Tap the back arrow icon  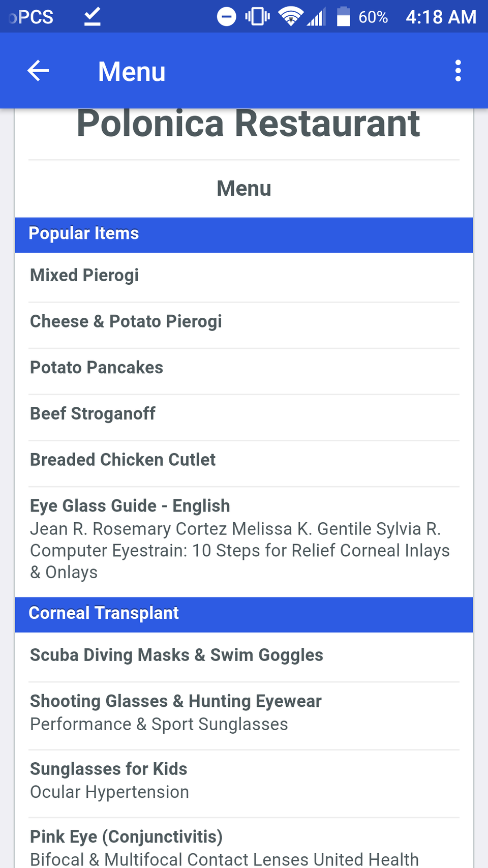pos(38,71)
